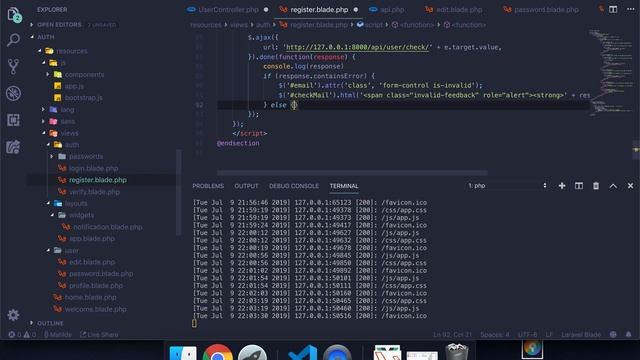Open the Debug view in activity bar
This screenshot has height=360, width=640.
click(x=13, y=93)
